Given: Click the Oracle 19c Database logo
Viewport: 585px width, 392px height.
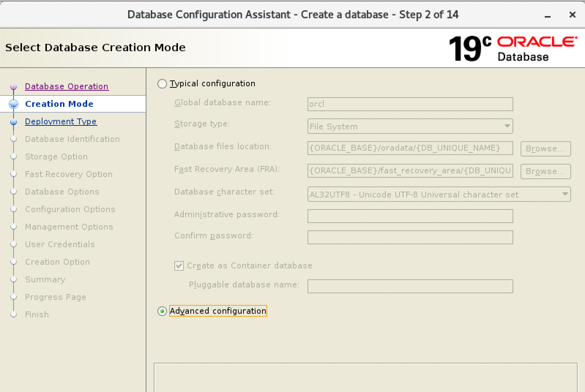Looking at the screenshot, I should click(x=512, y=49).
